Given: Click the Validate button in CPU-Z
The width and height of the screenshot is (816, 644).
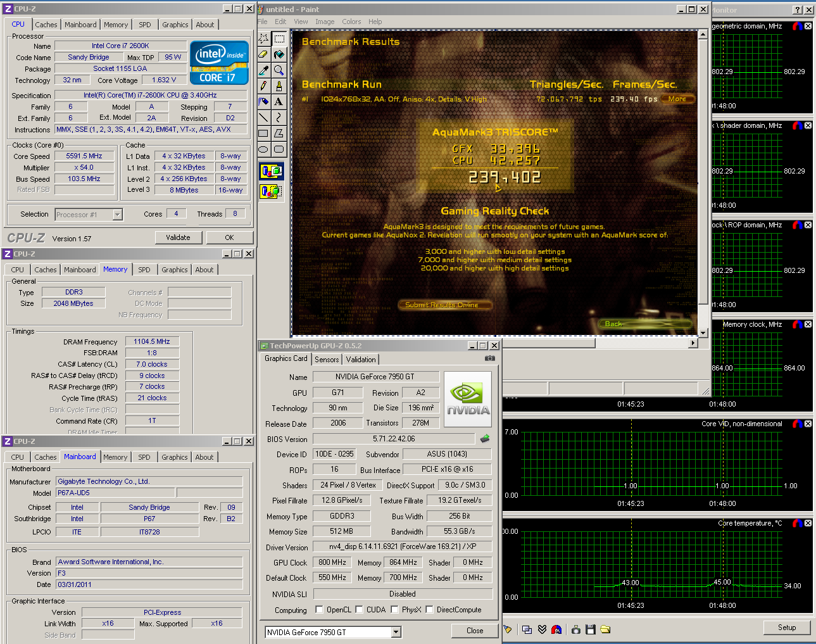Looking at the screenshot, I should click(178, 237).
